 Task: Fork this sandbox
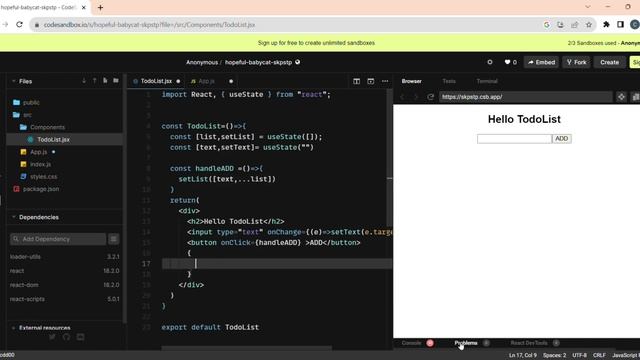click(576, 62)
